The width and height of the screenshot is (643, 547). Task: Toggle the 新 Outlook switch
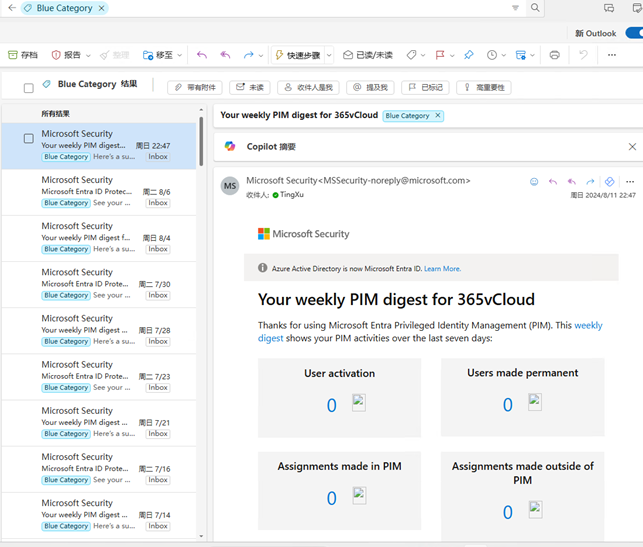pos(634,33)
